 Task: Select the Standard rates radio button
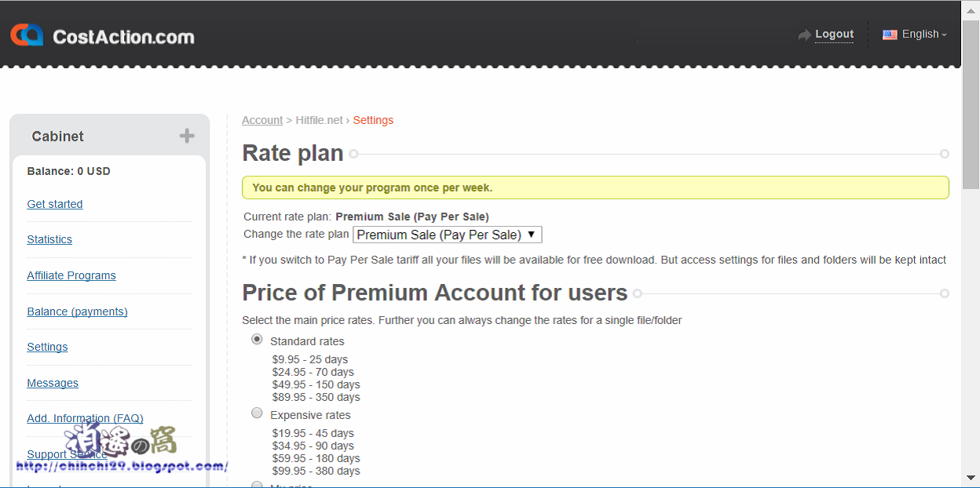click(x=257, y=340)
